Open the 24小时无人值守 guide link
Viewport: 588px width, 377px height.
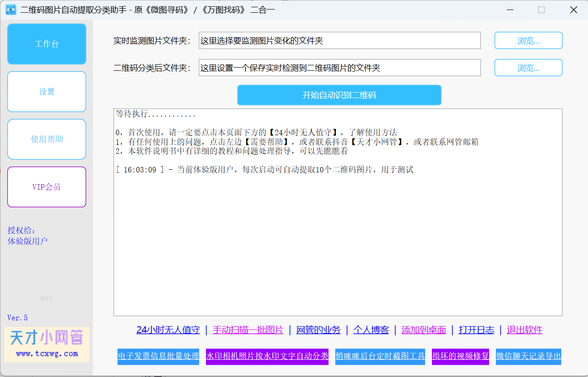click(x=168, y=330)
